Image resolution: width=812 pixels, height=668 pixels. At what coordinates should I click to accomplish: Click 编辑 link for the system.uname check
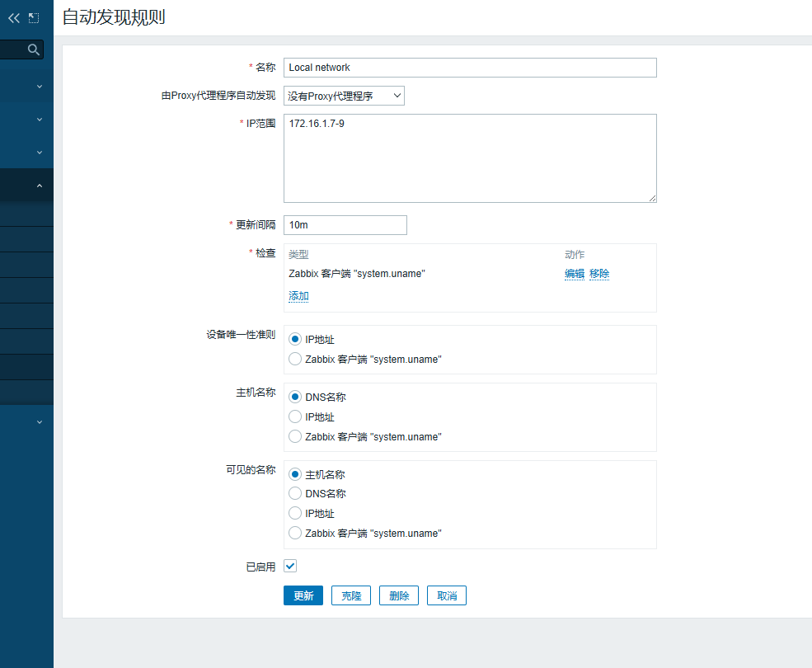coord(575,274)
